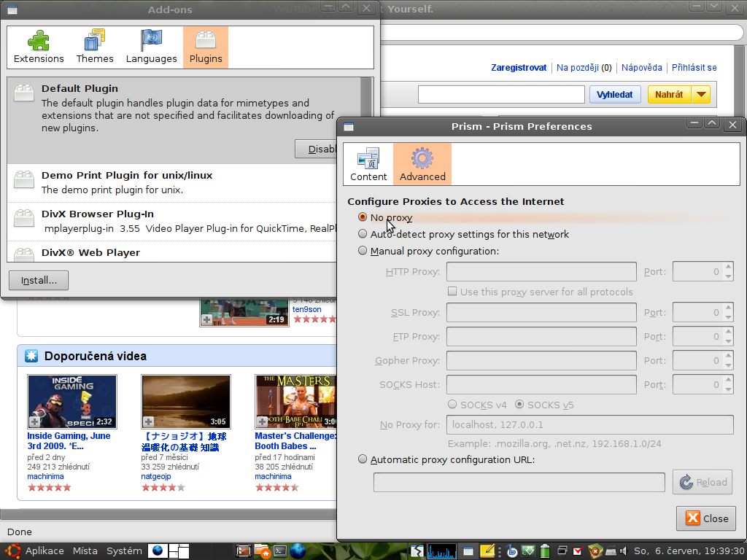Launch the blue globe web browser from the panel

pyautogui.click(x=298, y=551)
